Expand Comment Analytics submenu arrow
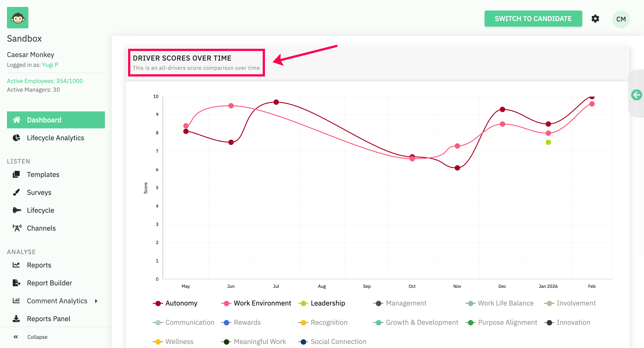This screenshot has width=644, height=348. [96, 301]
